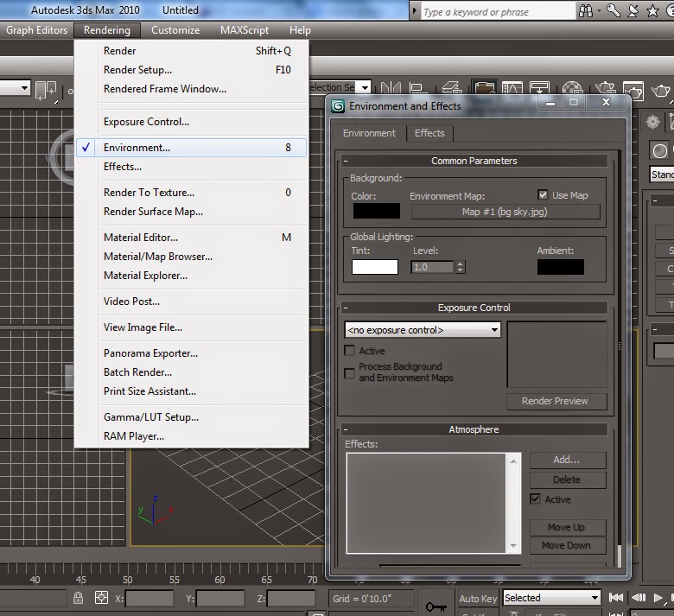Toggle the Atmosphere Active checkbox
Image resolution: width=674 pixels, height=616 pixels.
click(535, 499)
